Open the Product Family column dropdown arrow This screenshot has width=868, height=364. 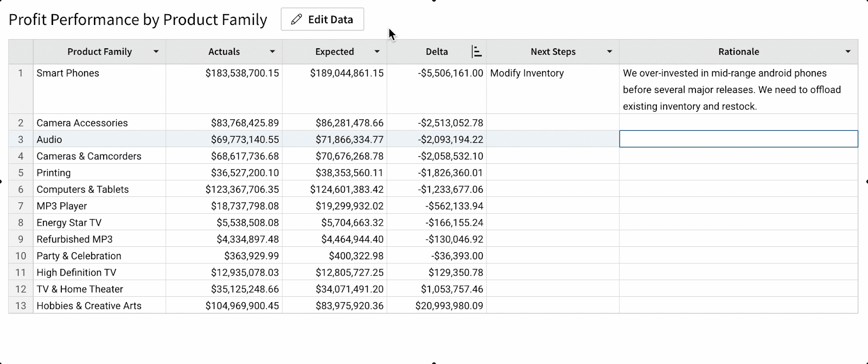pyautogui.click(x=156, y=52)
